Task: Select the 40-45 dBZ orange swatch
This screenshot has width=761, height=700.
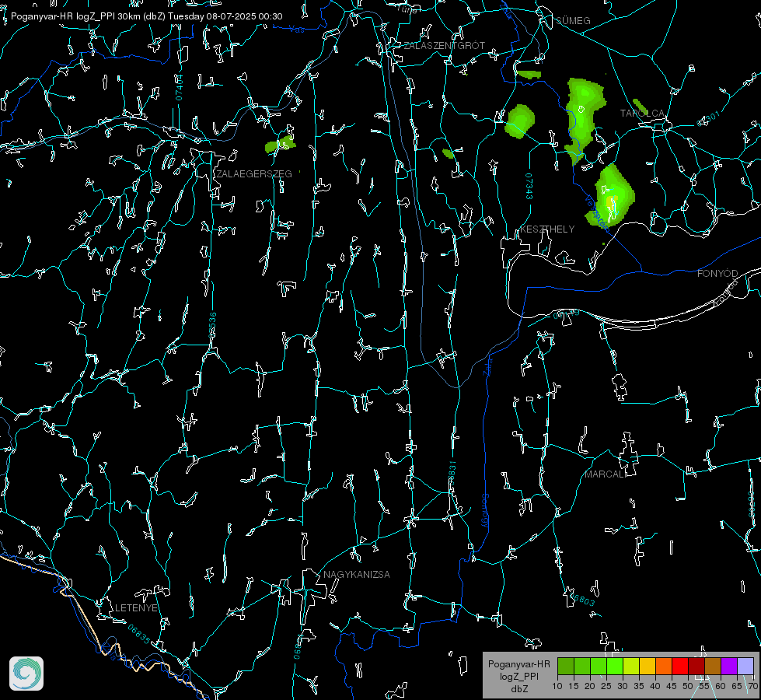Action: [x=664, y=666]
